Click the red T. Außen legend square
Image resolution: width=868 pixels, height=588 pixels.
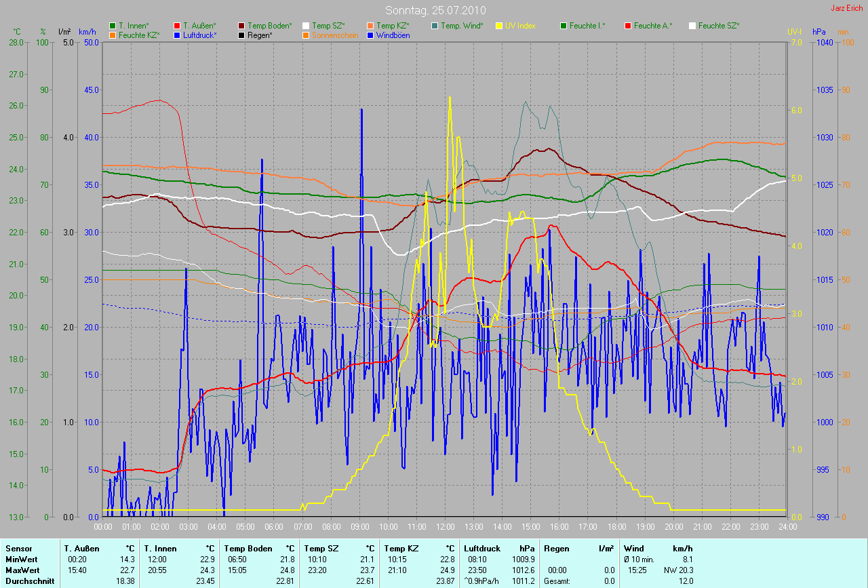click(x=177, y=26)
